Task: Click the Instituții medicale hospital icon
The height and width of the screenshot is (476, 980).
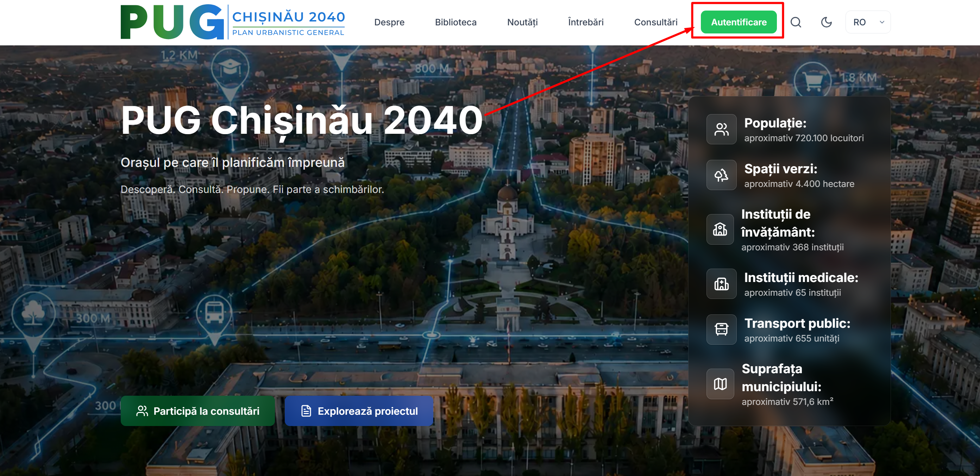Action: pos(721,284)
